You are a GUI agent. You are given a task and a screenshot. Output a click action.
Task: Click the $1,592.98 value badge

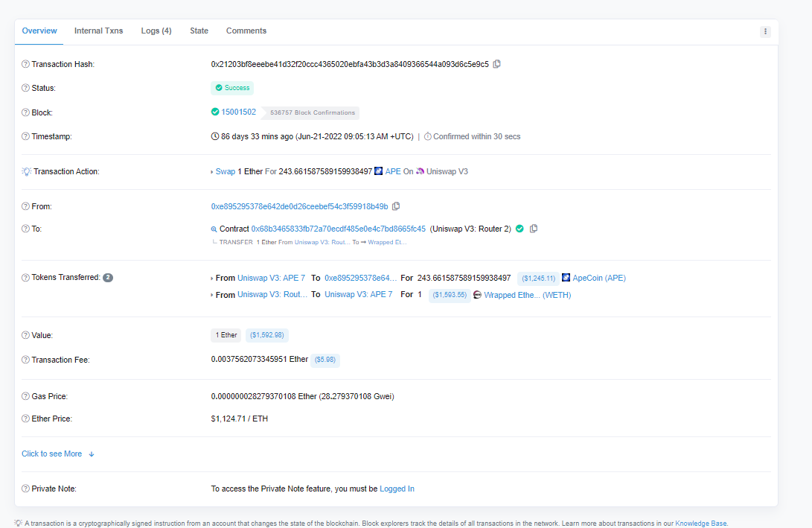point(267,335)
